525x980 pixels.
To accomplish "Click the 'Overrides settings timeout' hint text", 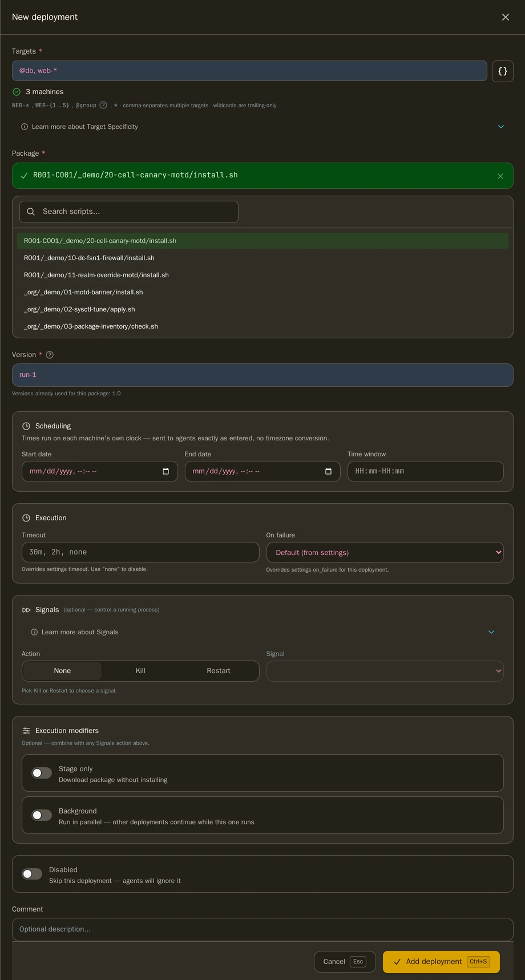I will [84, 569].
